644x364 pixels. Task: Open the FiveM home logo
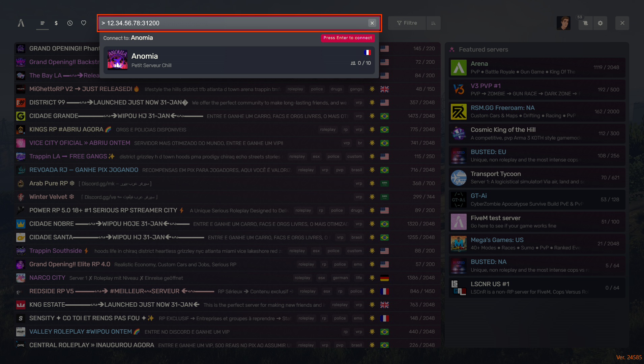coord(21,23)
